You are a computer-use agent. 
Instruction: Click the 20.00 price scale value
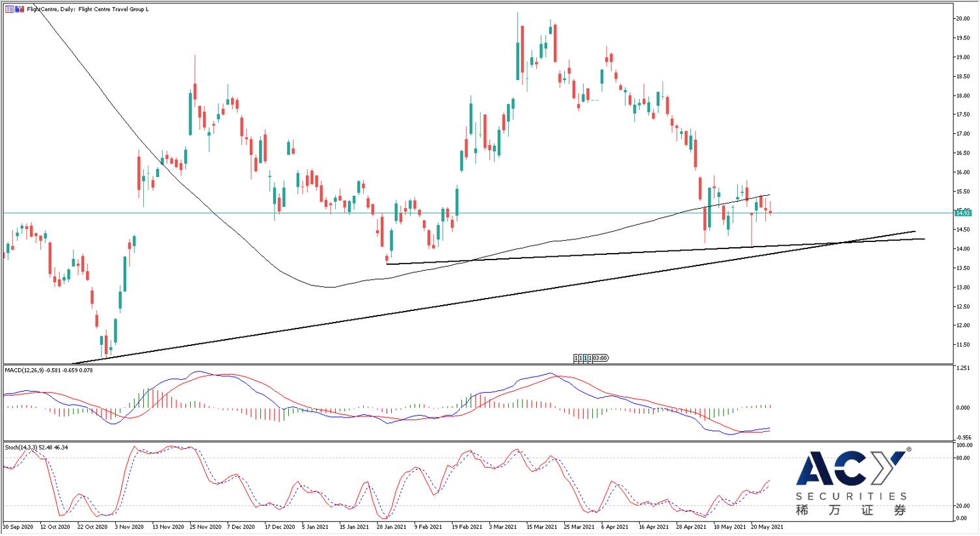point(962,19)
